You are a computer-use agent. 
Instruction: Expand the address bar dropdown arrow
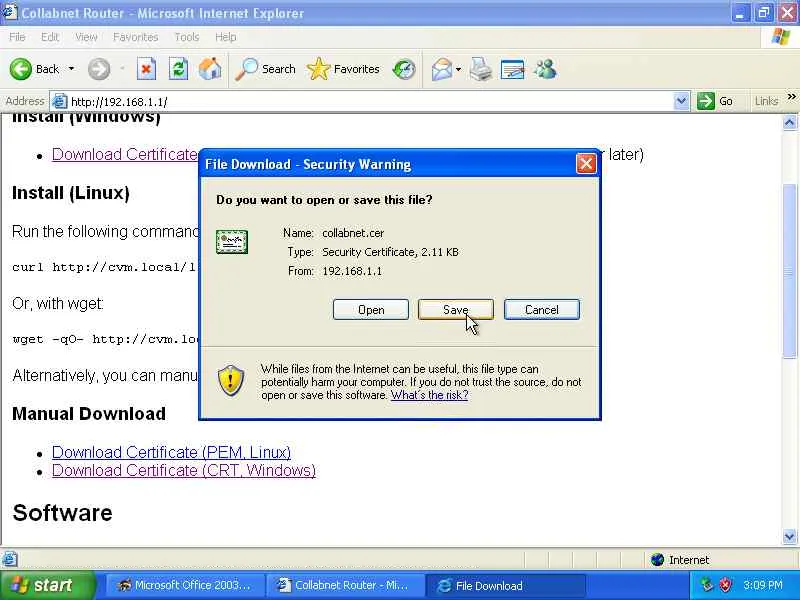click(x=681, y=102)
